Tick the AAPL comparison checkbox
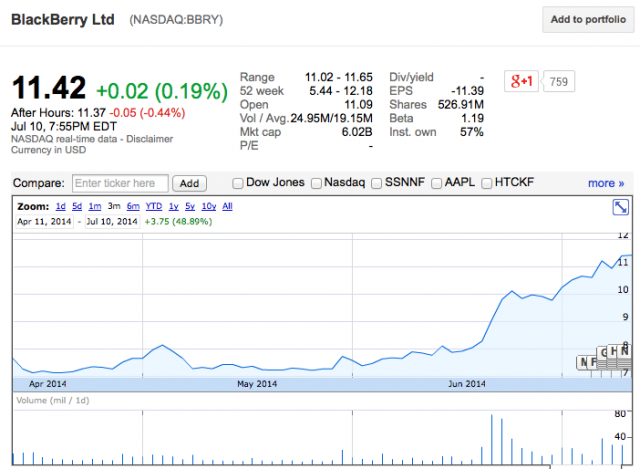The image size is (640, 469). click(x=436, y=183)
